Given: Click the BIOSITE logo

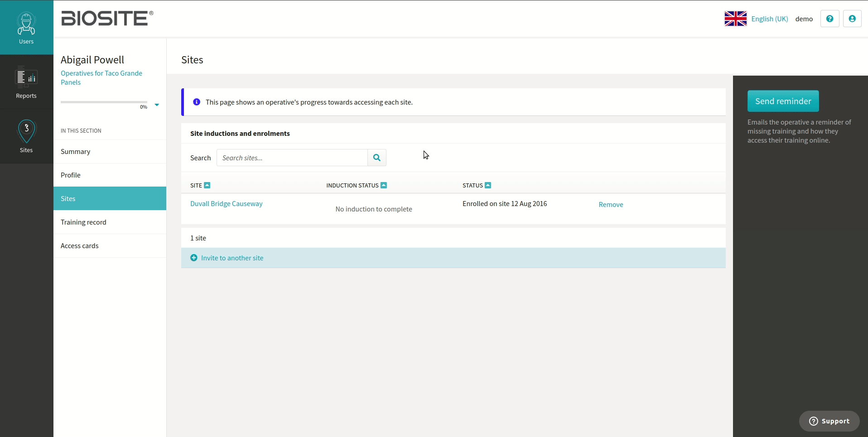Looking at the screenshot, I should pos(107,19).
